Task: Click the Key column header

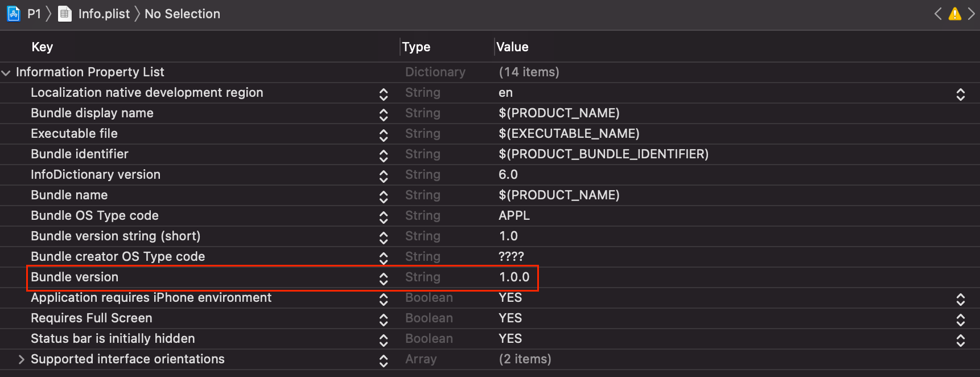Action: pyautogui.click(x=42, y=47)
